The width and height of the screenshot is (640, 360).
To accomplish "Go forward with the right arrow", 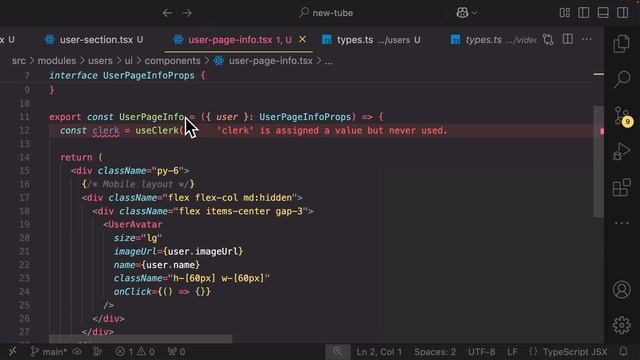I will pyautogui.click(x=187, y=13).
